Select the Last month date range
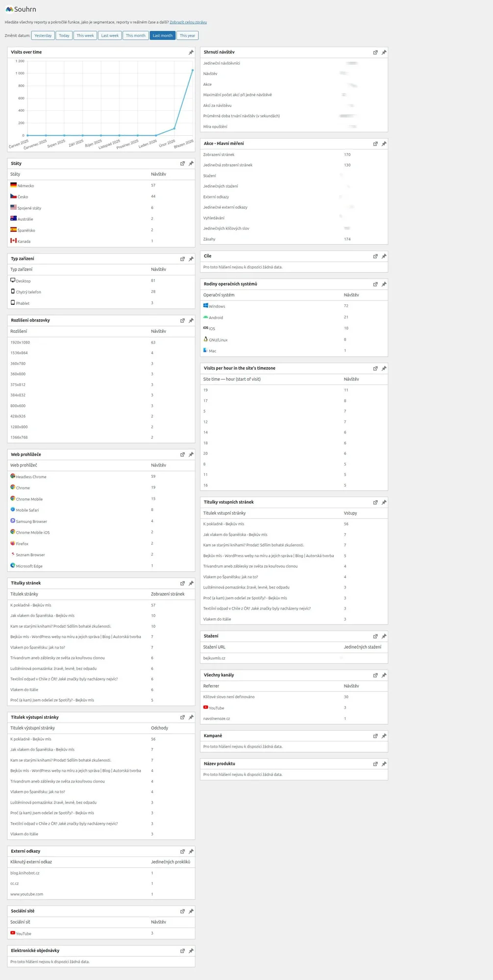Screen dimensions: 493x980 coord(163,35)
